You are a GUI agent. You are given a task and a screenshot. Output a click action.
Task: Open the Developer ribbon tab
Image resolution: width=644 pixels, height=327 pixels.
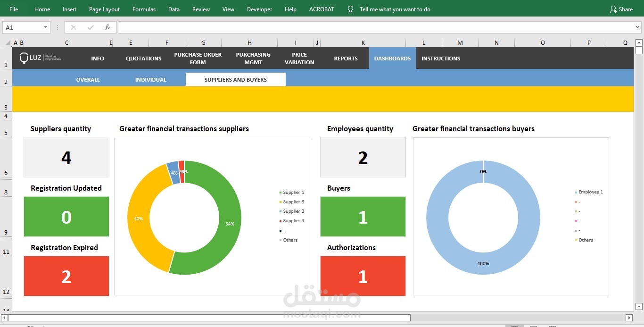click(259, 9)
